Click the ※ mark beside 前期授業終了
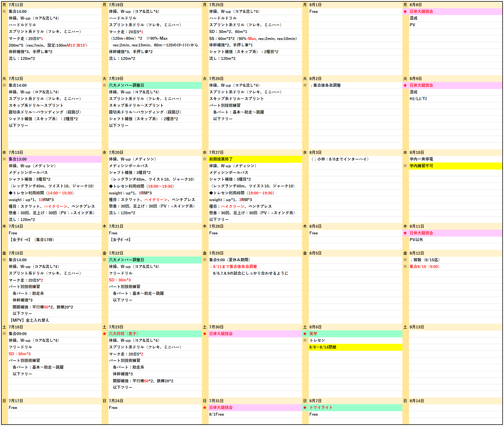The image size is (504, 426). [x=205, y=159]
